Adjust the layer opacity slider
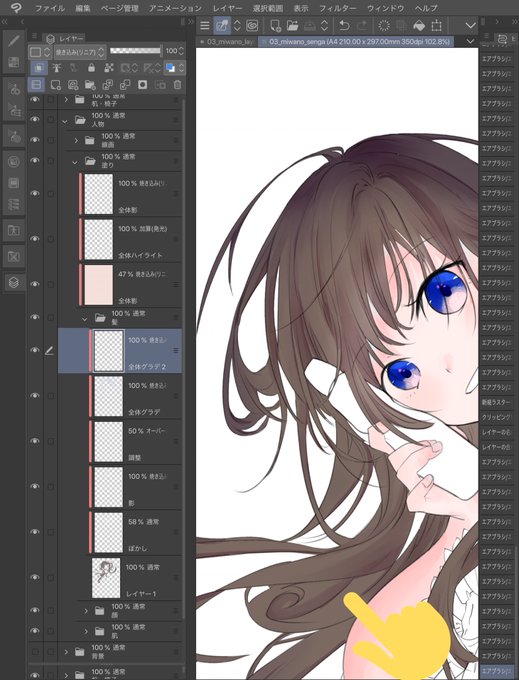 tap(135, 51)
